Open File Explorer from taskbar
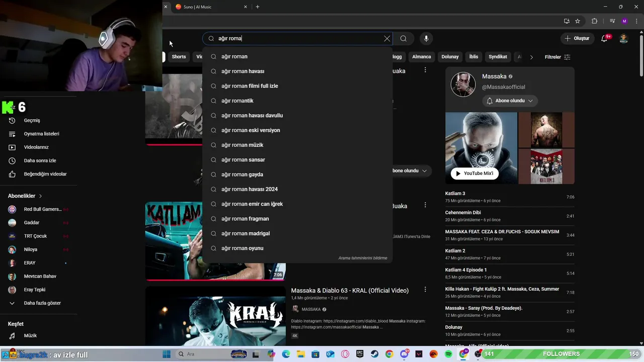The height and width of the screenshot is (362, 644). click(301, 354)
